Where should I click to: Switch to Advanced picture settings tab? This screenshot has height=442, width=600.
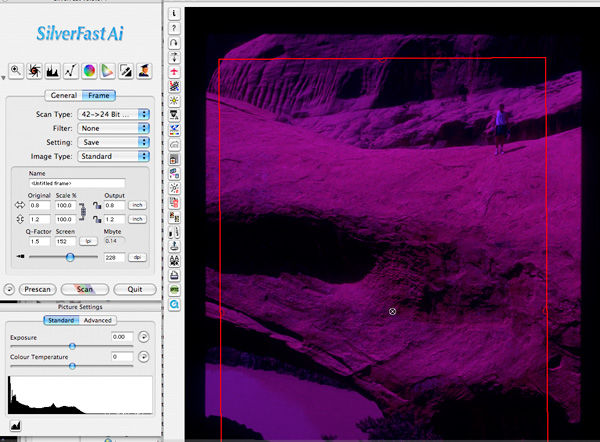98,320
